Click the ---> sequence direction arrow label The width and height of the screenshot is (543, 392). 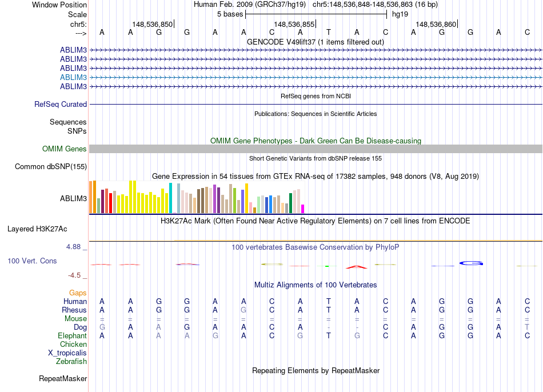[81, 33]
